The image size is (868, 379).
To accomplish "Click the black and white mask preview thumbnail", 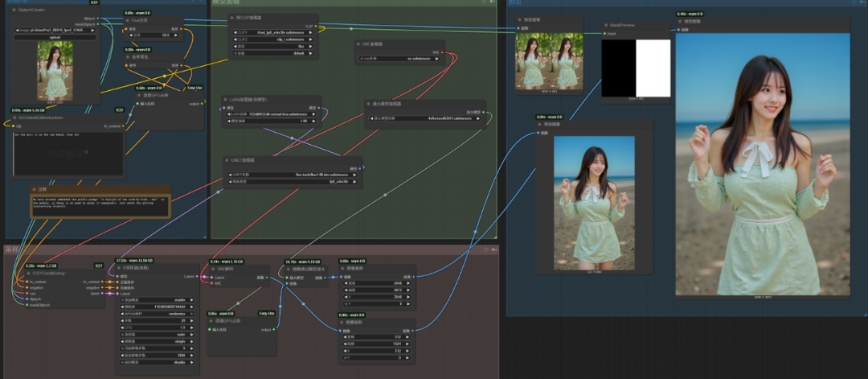I will (636, 68).
